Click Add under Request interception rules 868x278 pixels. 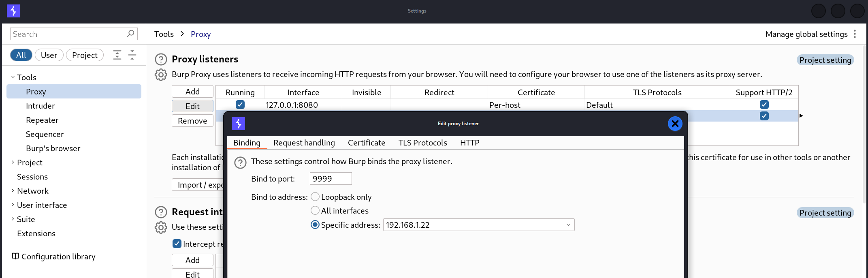(x=192, y=260)
